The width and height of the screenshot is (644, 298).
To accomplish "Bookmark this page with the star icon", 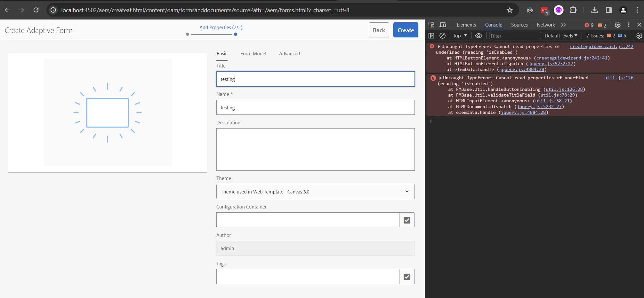I will 510,10.
